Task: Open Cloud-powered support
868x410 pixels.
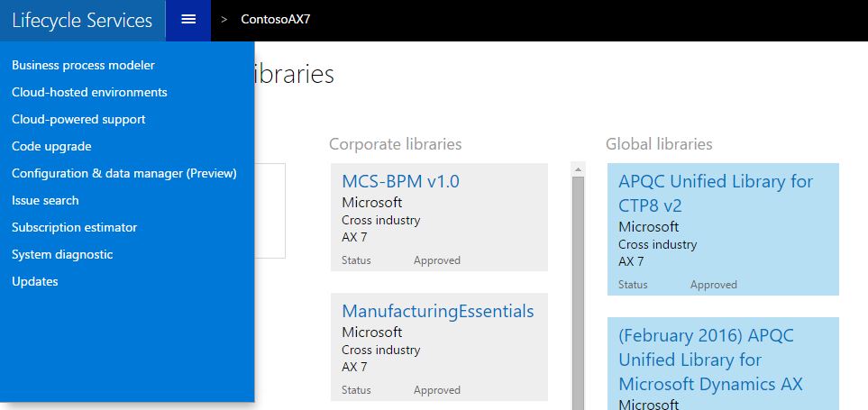Action: click(x=78, y=119)
